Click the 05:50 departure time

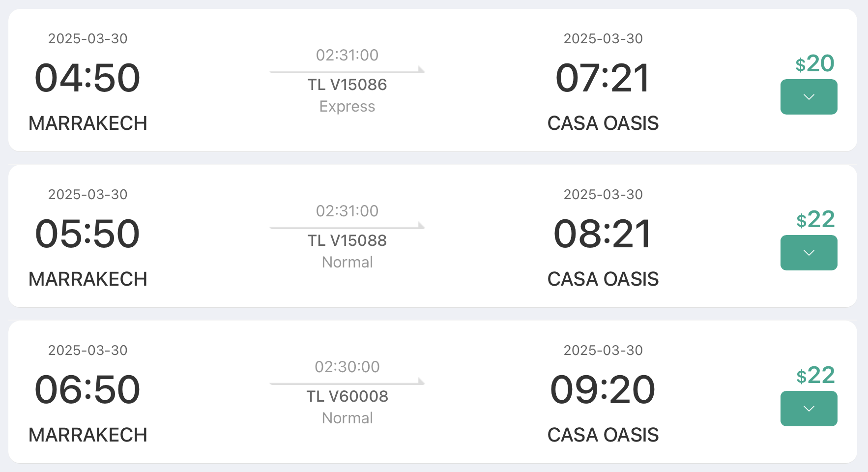tap(87, 234)
